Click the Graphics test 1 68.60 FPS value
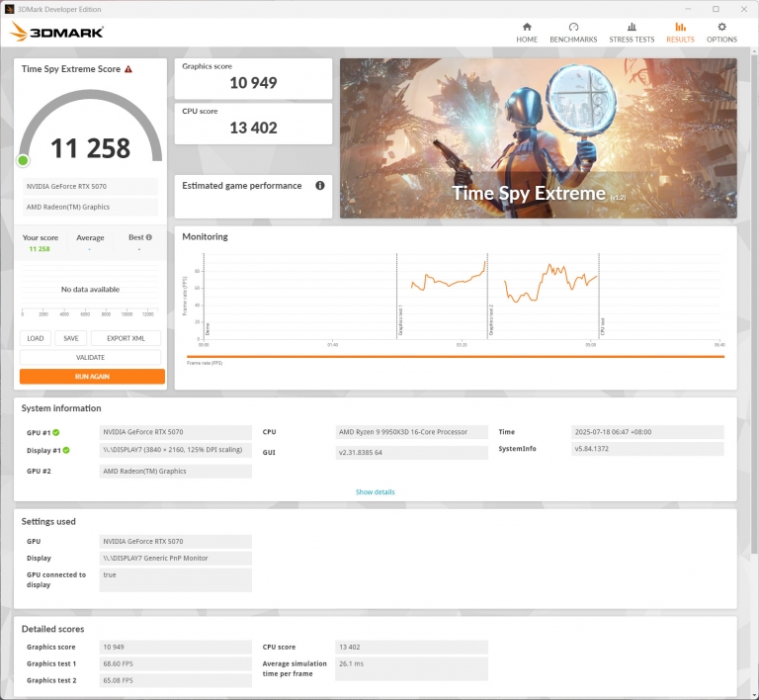The image size is (759, 700). click(x=175, y=663)
